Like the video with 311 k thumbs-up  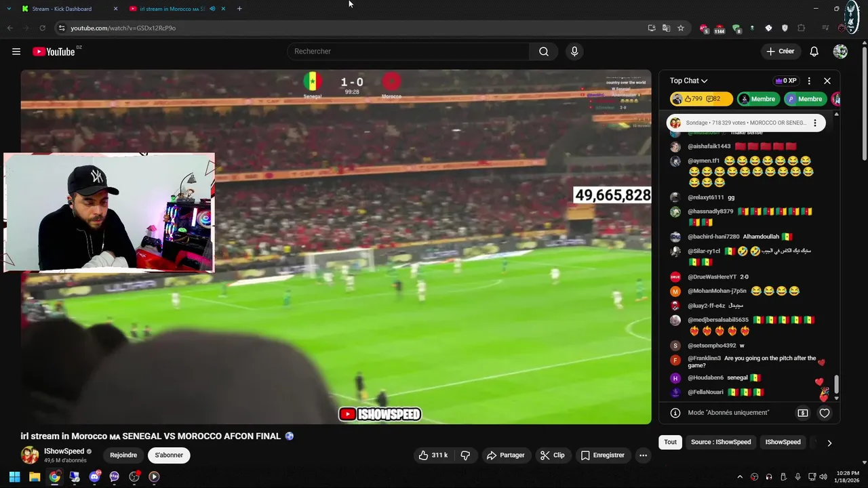click(433, 455)
